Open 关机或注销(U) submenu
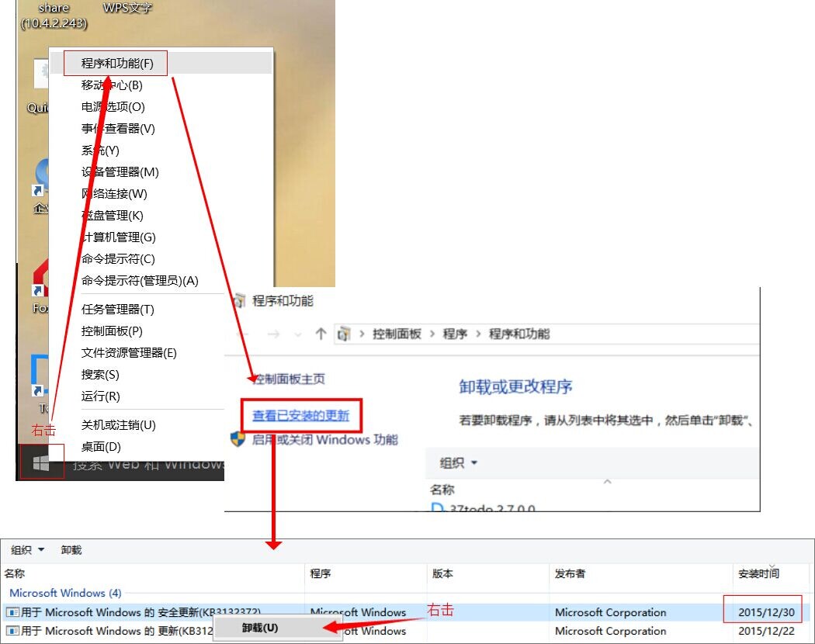 point(119,425)
